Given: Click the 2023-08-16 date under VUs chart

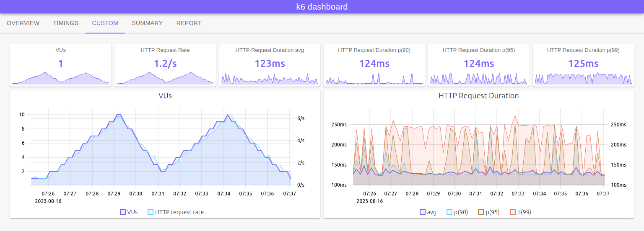Looking at the screenshot, I should pyautogui.click(x=48, y=201).
